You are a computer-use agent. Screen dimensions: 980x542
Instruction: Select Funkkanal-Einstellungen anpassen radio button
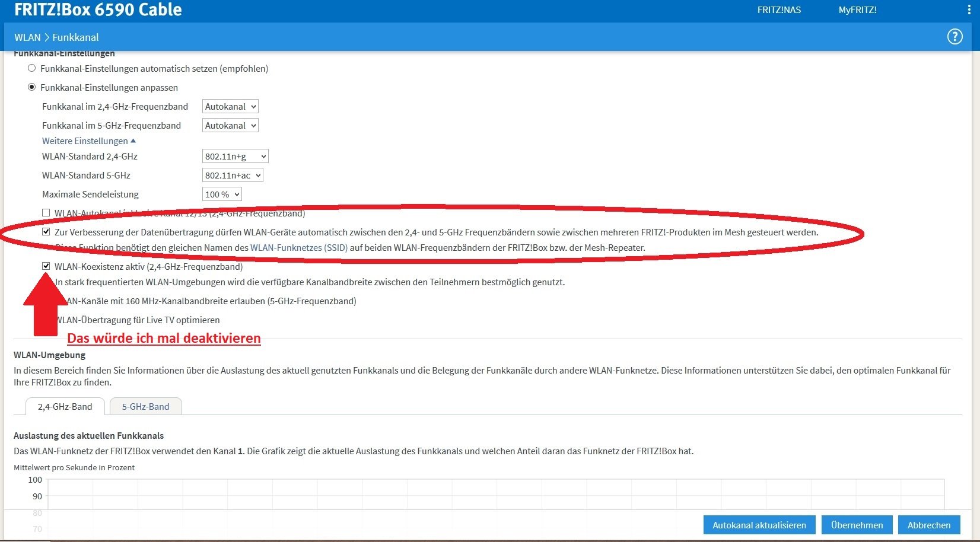coord(32,87)
